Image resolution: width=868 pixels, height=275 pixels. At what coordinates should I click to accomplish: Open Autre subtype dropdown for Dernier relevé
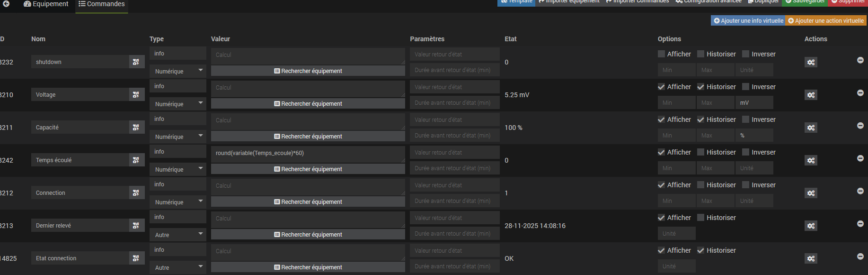tap(178, 235)
